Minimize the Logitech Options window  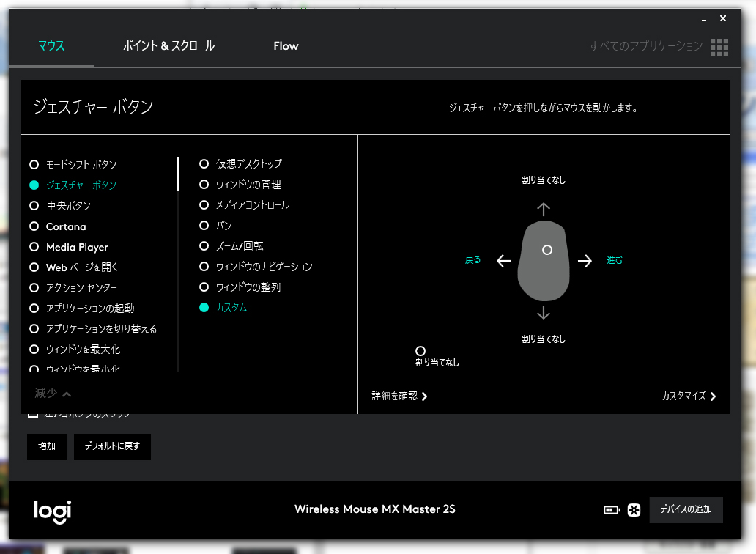(704, 19)
